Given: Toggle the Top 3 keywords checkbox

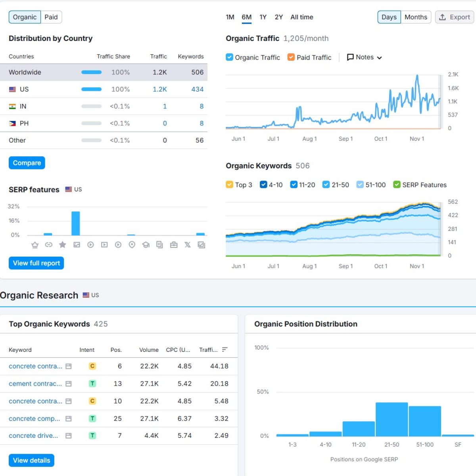Looking at the screenshot, I should 229,184.
